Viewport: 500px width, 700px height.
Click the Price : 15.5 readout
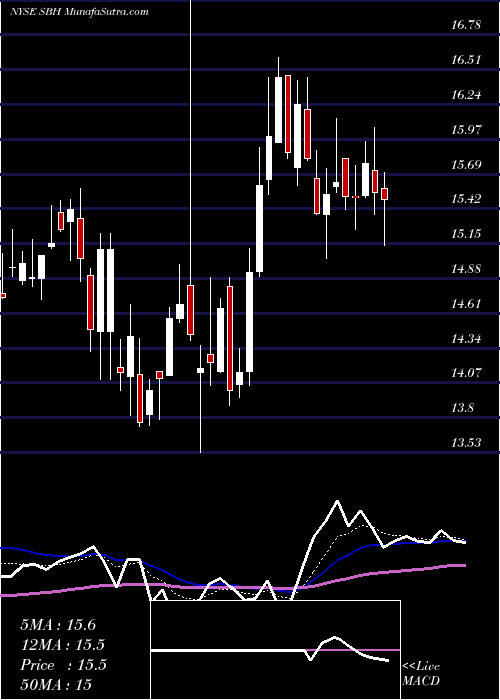point(63,665)
